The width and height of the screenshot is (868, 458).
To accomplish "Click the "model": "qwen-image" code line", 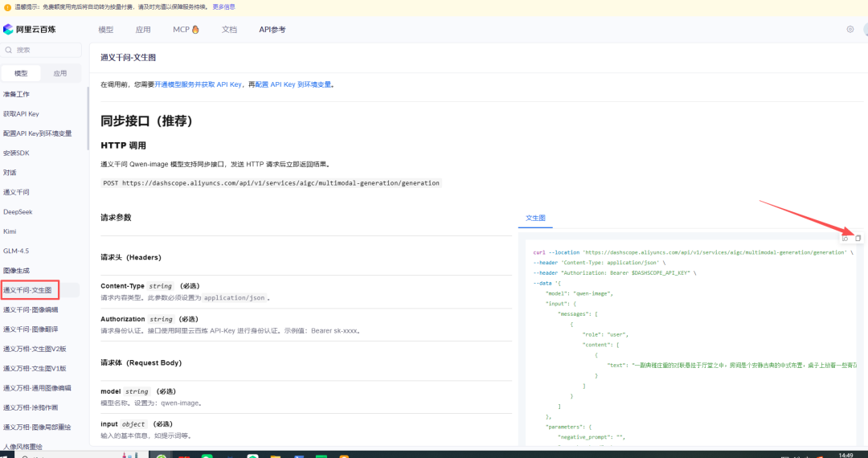I will coord(579,293).
